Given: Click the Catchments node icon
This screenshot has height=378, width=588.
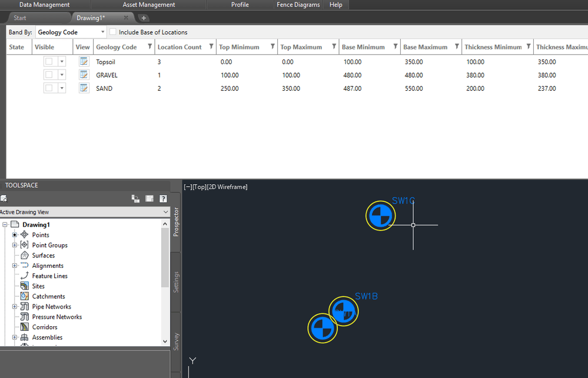Looking at the screenshot, I should tap(24, 296).
